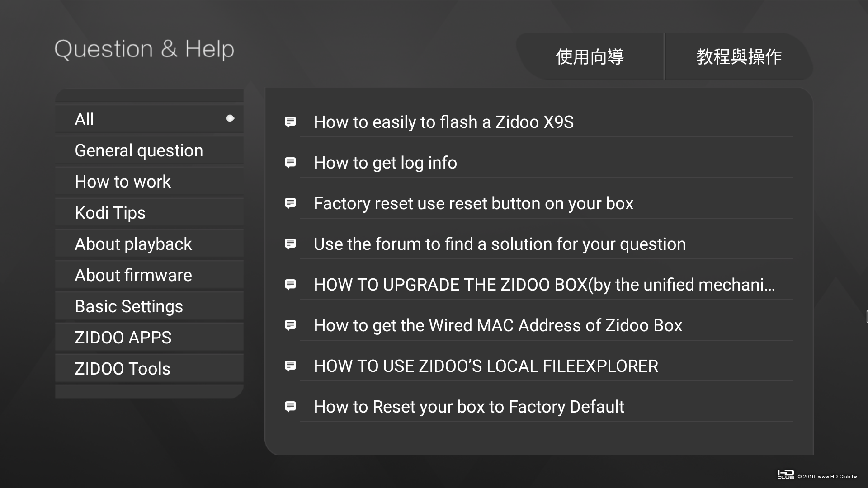Open the Kodi Tips category
The height and width of the screenshot is (488, 868).
(110, 213)
